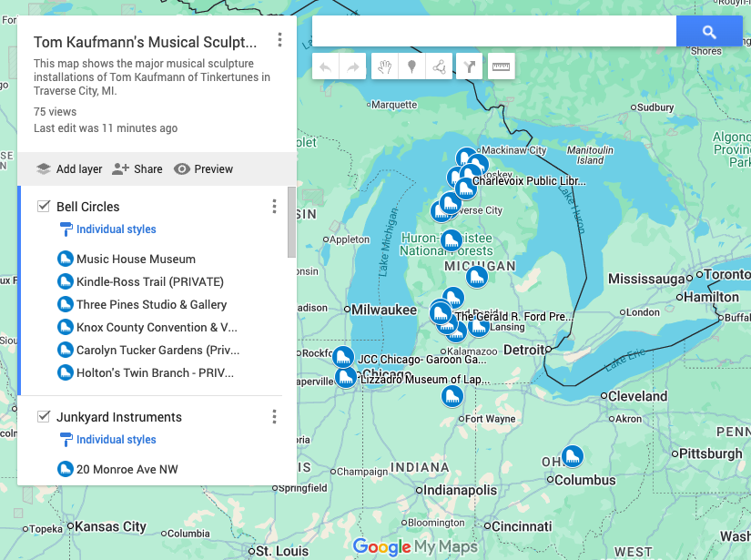Screen dimensions: 751x560
Task: Click the layers panel scrollbar
Action: (x=291, y=222)
